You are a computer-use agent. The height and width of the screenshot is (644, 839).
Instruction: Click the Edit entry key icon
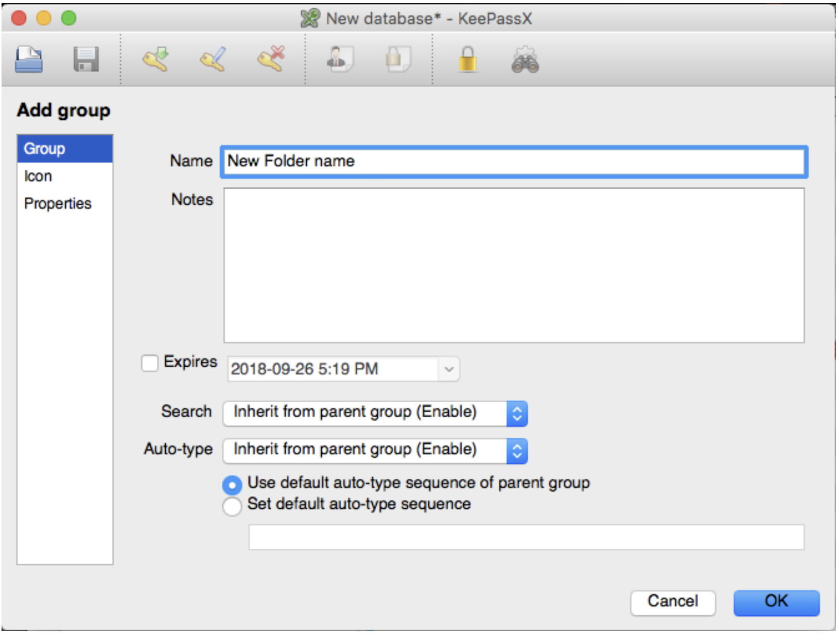tap(214, 59)
